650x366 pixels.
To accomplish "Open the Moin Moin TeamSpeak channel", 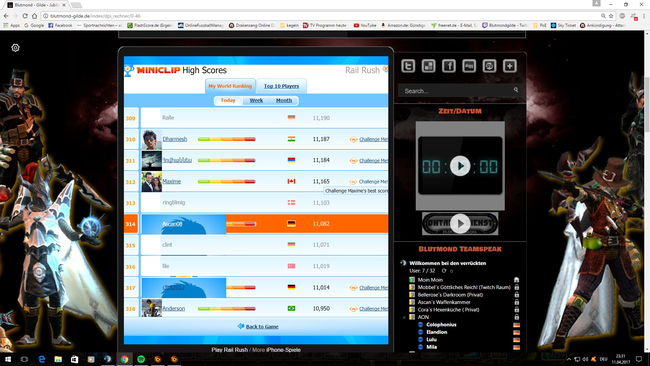I will [x=430, y=280].
